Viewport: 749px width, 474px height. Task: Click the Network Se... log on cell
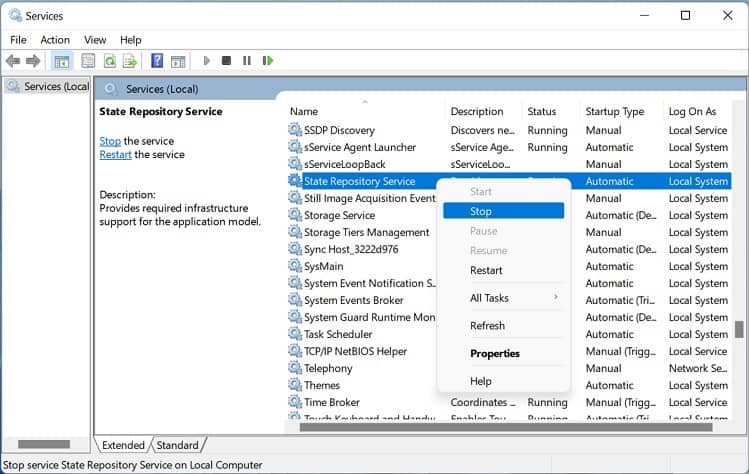(x=698, y=368)
